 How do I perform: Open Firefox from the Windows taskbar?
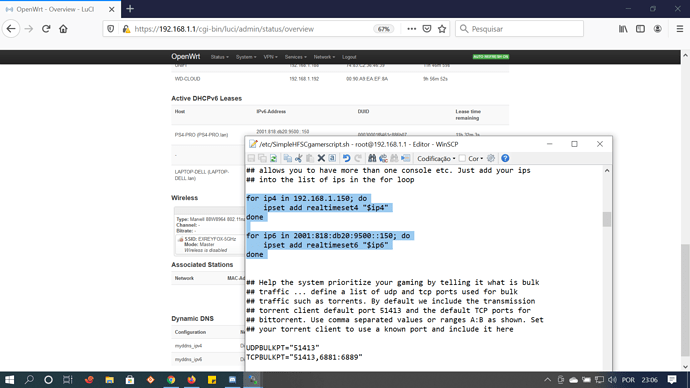191,380
